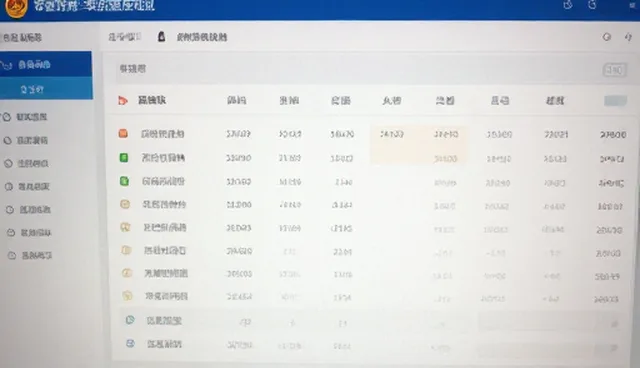The height and width of the screenshot is (368, 640).
Task: Click the breadcrumb text right of person icon
Action: (202, 37)
